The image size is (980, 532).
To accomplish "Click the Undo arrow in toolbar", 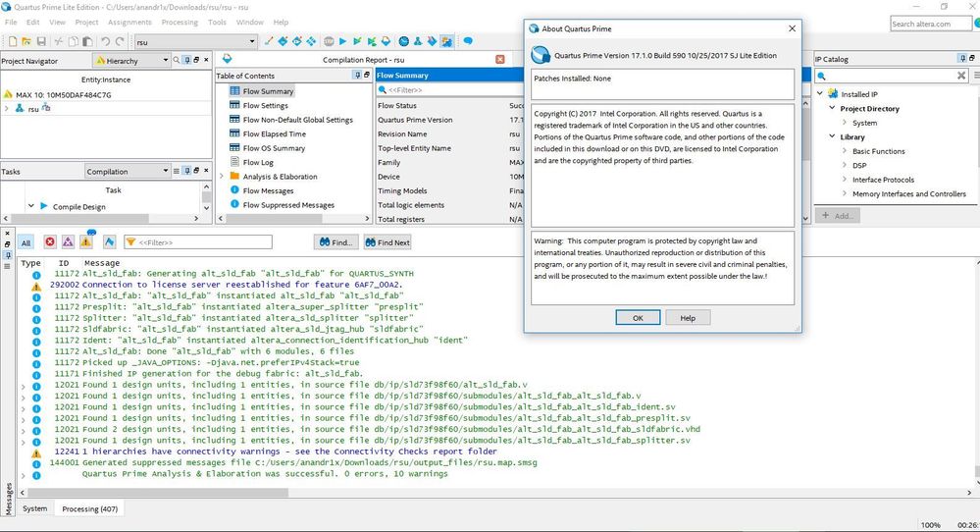I will [106, 41].
